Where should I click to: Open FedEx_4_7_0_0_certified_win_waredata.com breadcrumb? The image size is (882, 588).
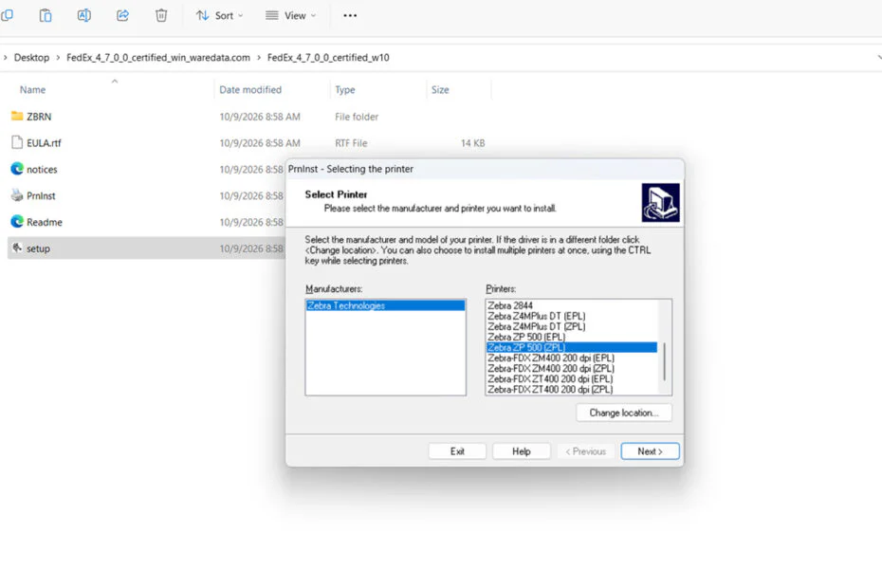pyautogui.click(x=158, y=58)
